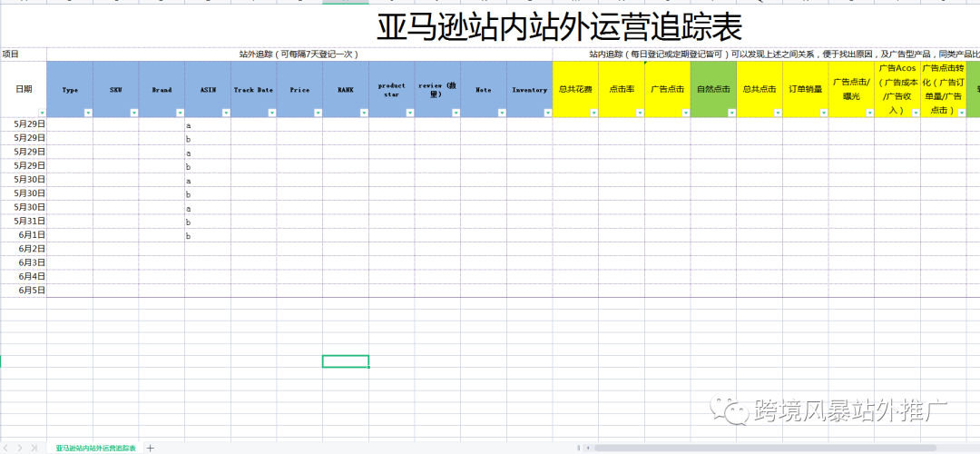
Task: Jump to the last sheet with the end arrow
Action: point(34,448)
